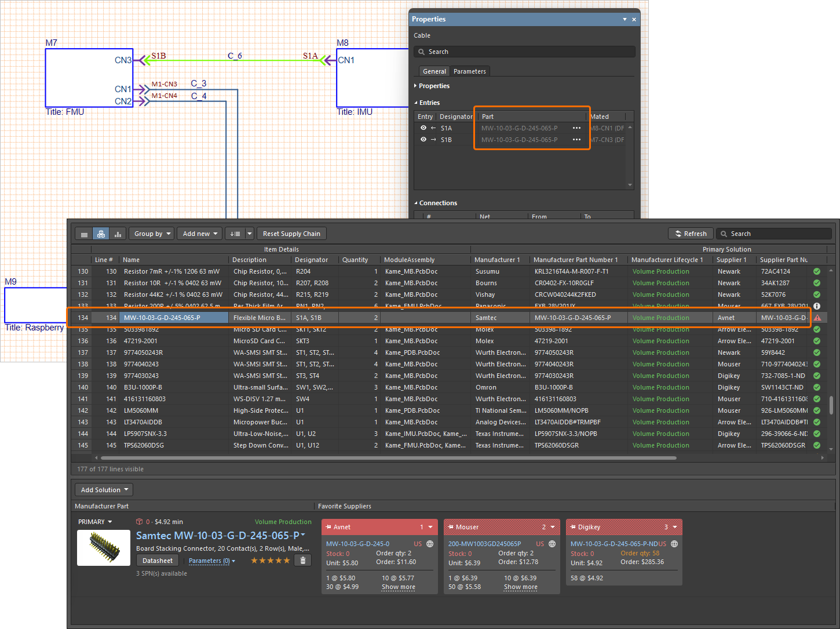Open Mouser 200-MW1003GD245065P part link
Screen dimensions: 840x629
(484, 544)
